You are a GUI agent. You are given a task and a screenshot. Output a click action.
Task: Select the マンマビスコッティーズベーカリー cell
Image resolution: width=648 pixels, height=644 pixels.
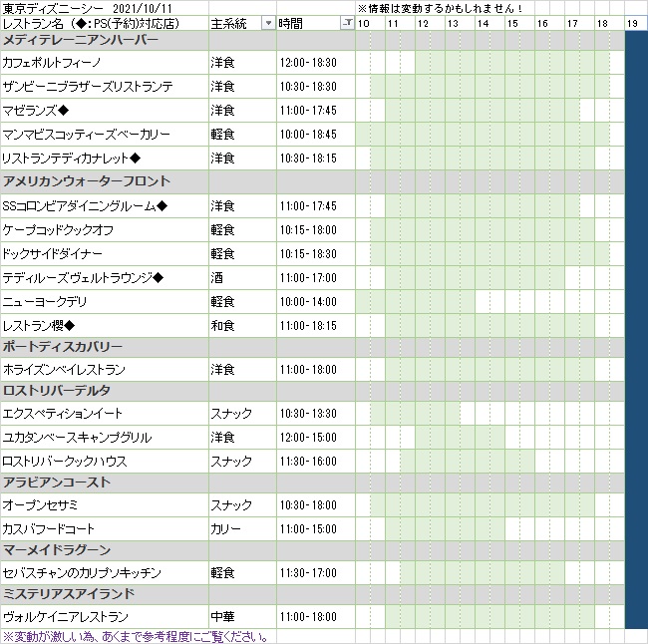click(105, 135)
